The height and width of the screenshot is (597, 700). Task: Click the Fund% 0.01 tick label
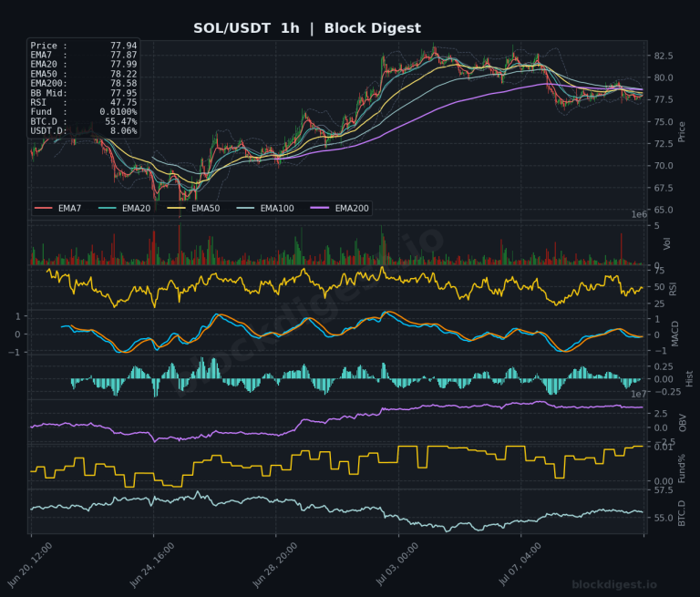(664, 447)
